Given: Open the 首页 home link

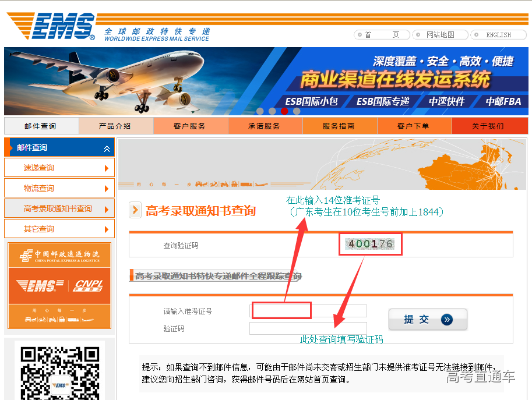Looking at the screenshot, I should (382, 35).
